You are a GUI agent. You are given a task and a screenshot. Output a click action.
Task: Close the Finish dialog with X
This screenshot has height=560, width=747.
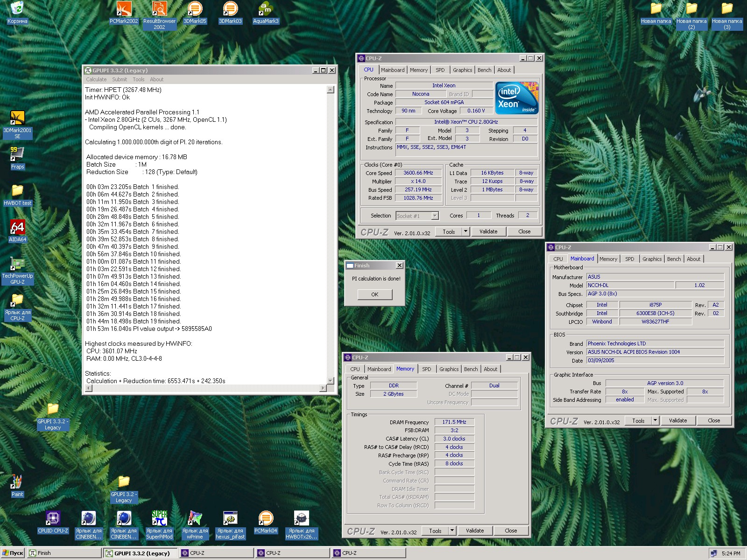pos(400,266)
